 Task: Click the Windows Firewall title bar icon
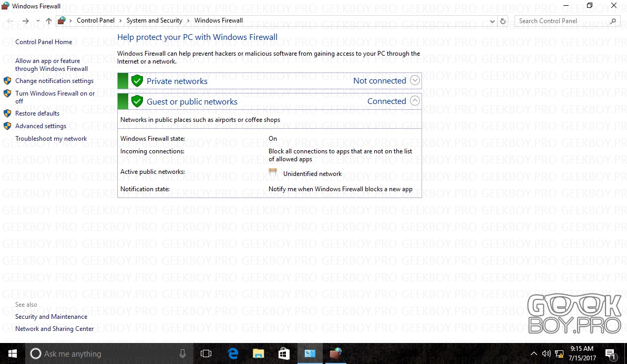click(x=6, y=6)
